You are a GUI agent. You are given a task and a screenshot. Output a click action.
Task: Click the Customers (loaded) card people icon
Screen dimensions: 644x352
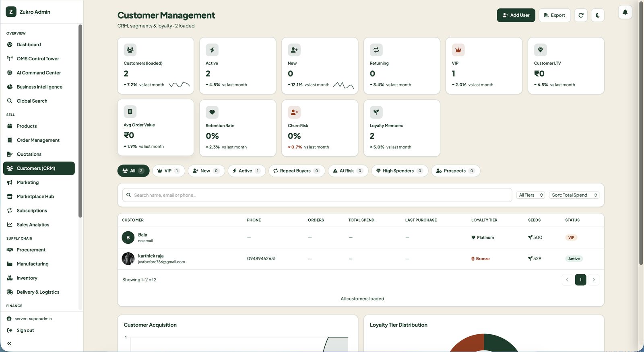pyautogui.click(x=130, y=50)
